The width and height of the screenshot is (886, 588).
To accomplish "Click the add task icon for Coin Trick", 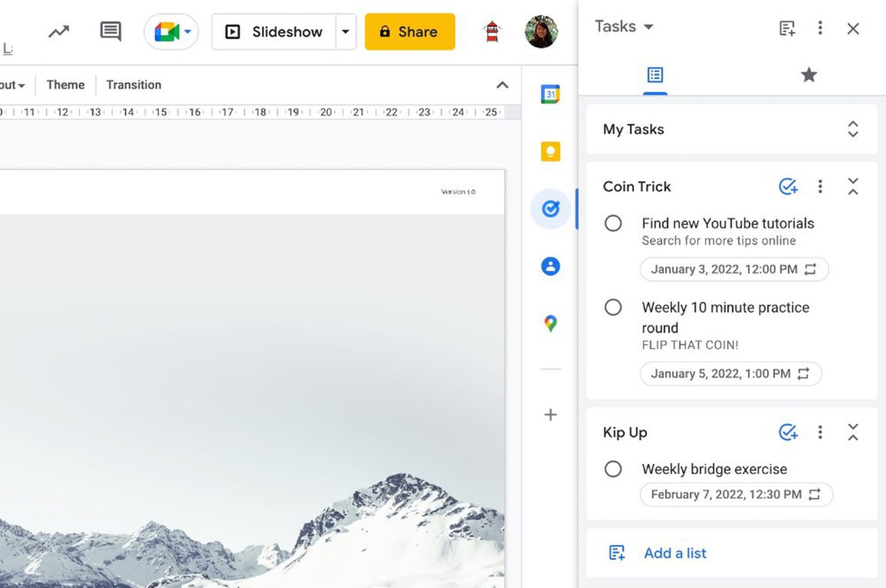I will pyautogui.click(x=786, y=187).
